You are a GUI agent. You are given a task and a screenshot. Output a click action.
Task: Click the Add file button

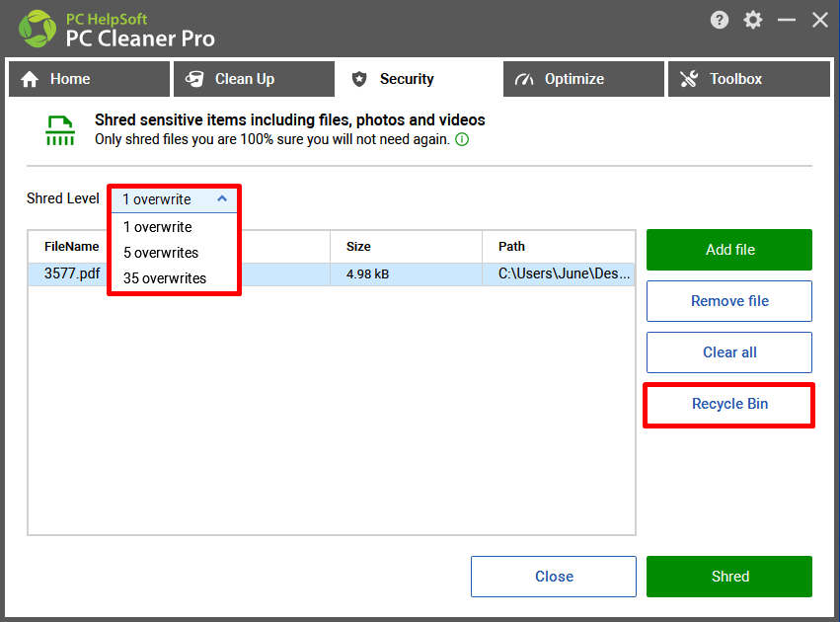pyautogui.click(x=729, y=250)
